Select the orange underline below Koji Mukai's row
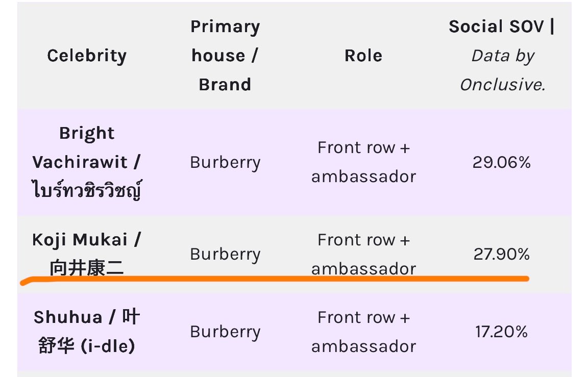This screenshot has width=588, height=377. coord(275,280)
